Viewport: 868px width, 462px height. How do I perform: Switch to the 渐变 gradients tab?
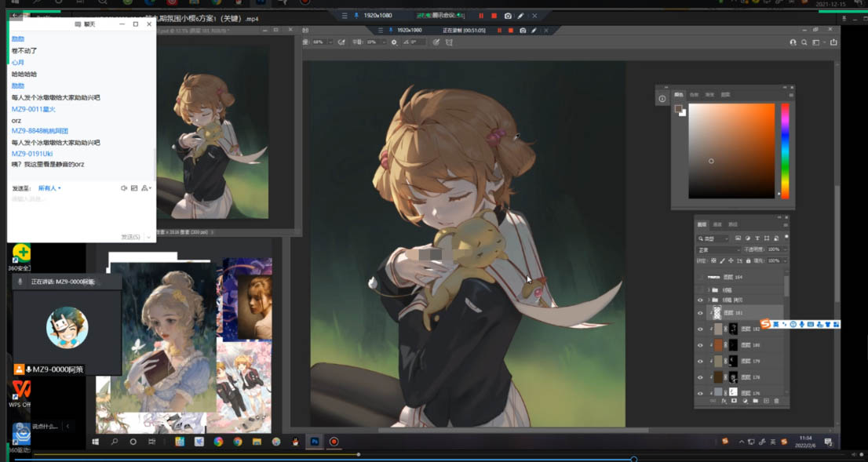point(709,95)
